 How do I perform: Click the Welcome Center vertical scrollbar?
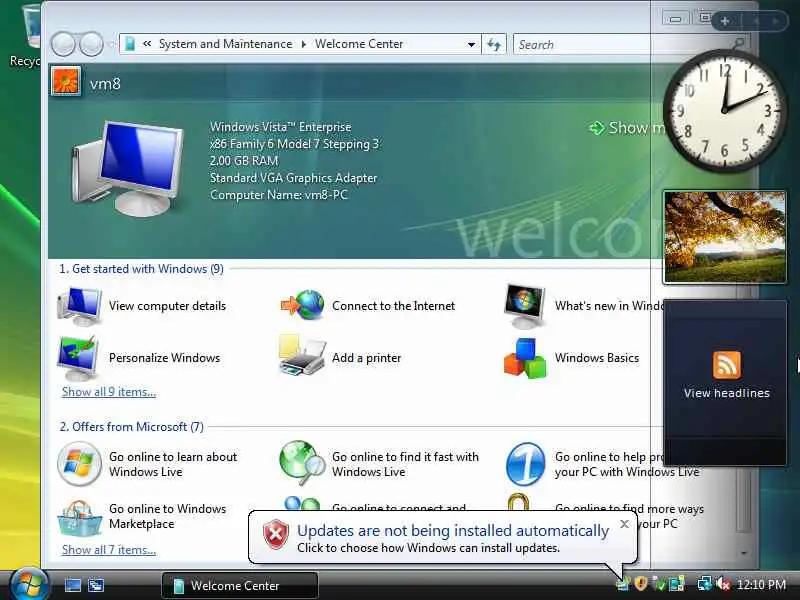click(743, 500)
